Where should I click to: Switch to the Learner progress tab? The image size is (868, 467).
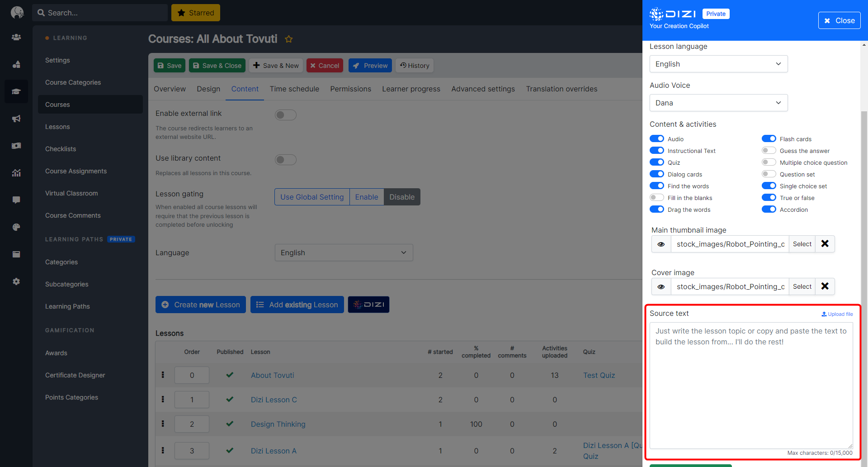tap(411, 89)
